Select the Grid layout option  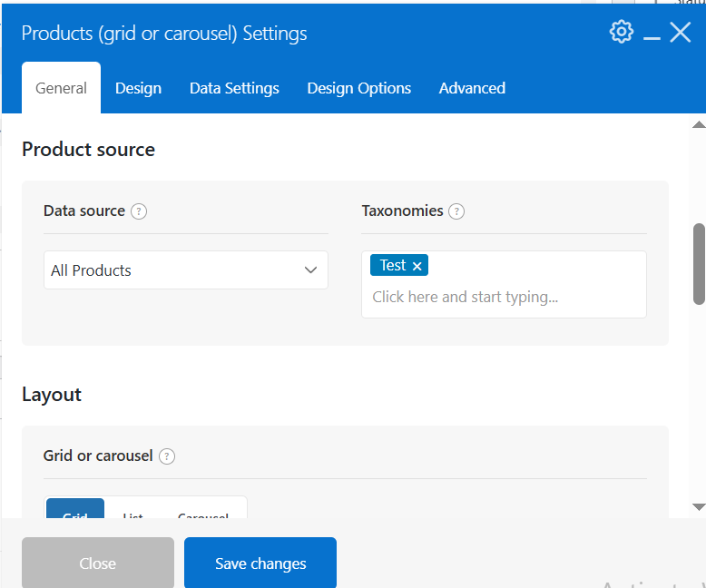click(x=75, y=509)
